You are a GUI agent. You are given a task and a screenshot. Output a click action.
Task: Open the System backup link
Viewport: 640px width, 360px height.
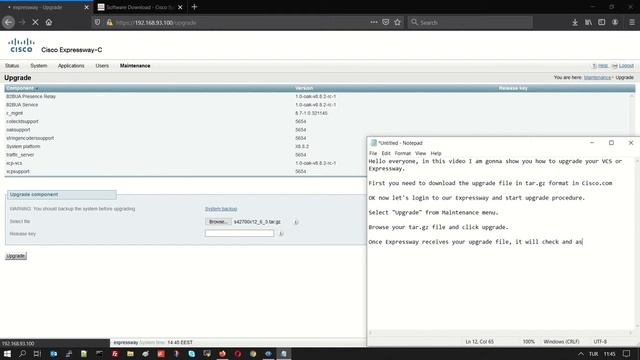click(221, 209)
